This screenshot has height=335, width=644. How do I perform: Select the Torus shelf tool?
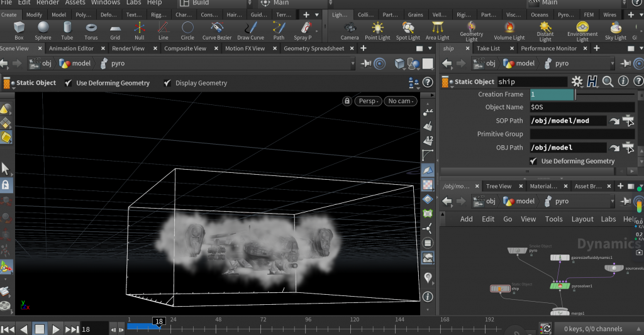(x=91, y=31)
